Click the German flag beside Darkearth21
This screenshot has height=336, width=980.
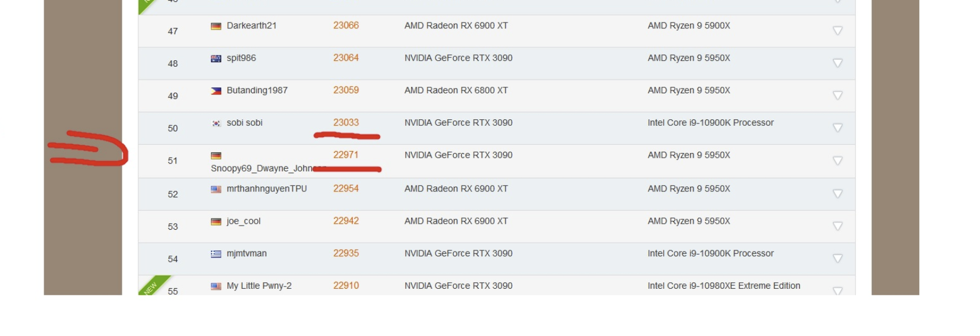216,26
